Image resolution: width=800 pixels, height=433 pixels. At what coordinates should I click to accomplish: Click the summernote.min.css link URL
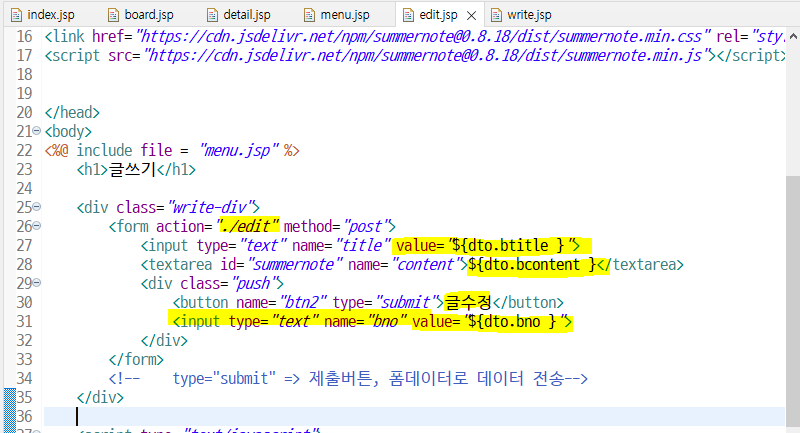[x=423, y=37]
